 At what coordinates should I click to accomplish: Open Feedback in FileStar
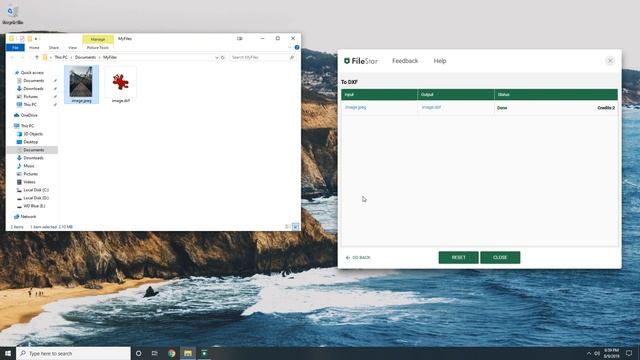pos(405,61)
